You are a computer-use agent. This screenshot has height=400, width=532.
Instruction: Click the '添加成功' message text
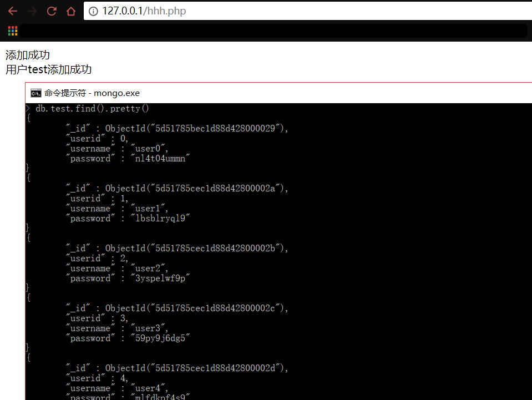28,55
